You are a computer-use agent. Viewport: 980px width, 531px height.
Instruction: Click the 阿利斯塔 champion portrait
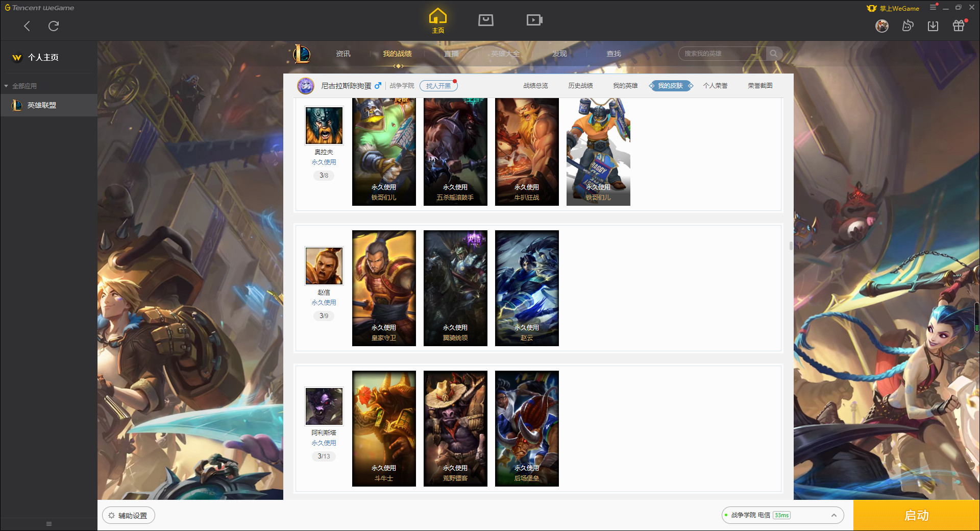(x=324, y=406)
